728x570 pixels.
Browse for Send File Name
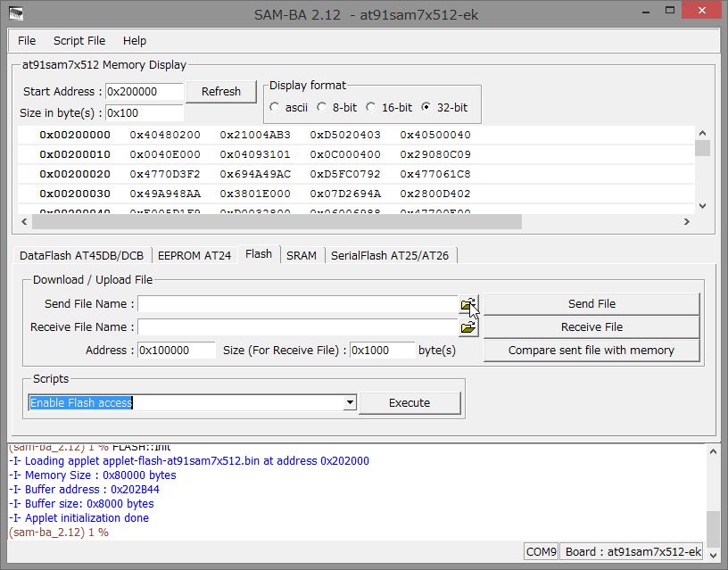point(468,304)
